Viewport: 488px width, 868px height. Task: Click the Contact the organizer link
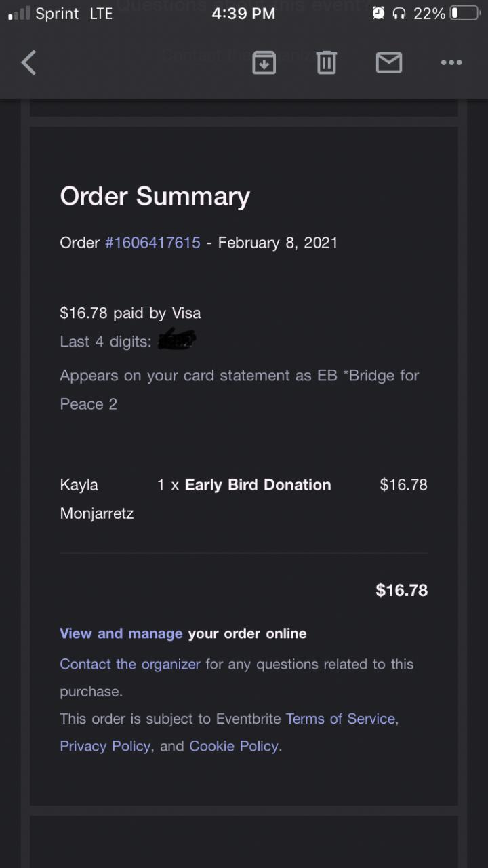click(129, 664)
